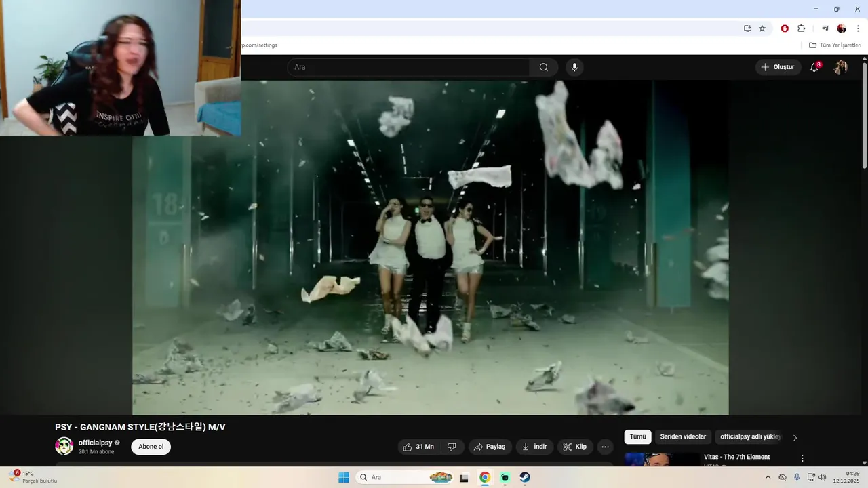Open the Chrome profile avatar
The image size is (868, 488).
point(842,28)
